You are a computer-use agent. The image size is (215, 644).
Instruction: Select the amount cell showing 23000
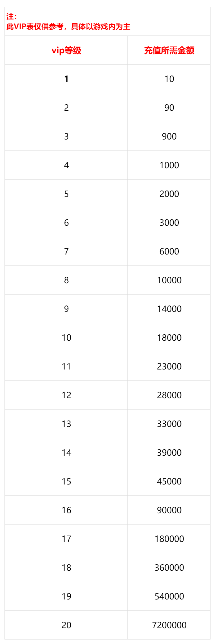pos(169,366)
